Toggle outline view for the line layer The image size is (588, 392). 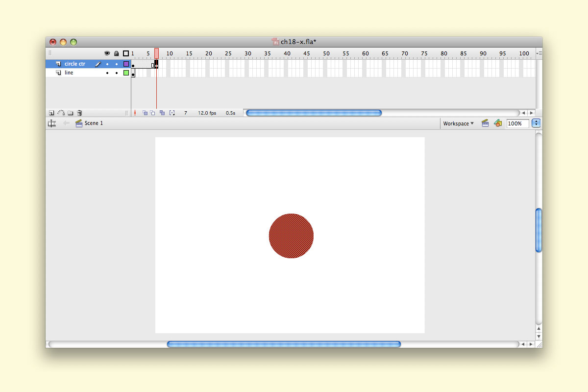(x=126, y=73)
